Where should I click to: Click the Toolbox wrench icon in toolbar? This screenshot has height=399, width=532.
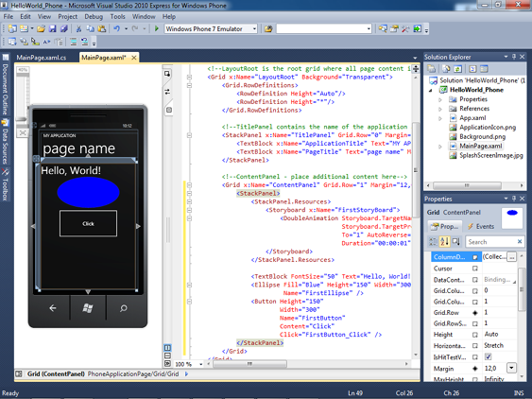click(x=405, y=29)
